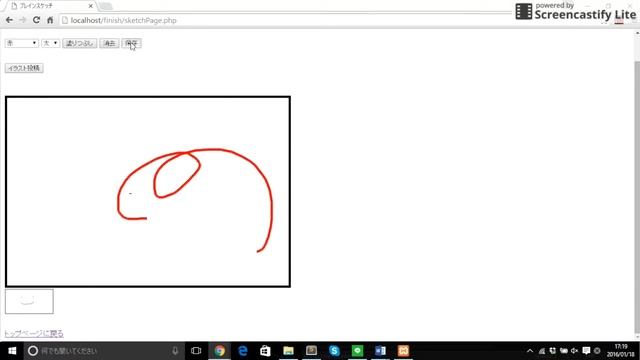Focus the address bar showing localhost/finish/sketchPage.php
Viewport: 640px width, 360px height.
point(286,20)
